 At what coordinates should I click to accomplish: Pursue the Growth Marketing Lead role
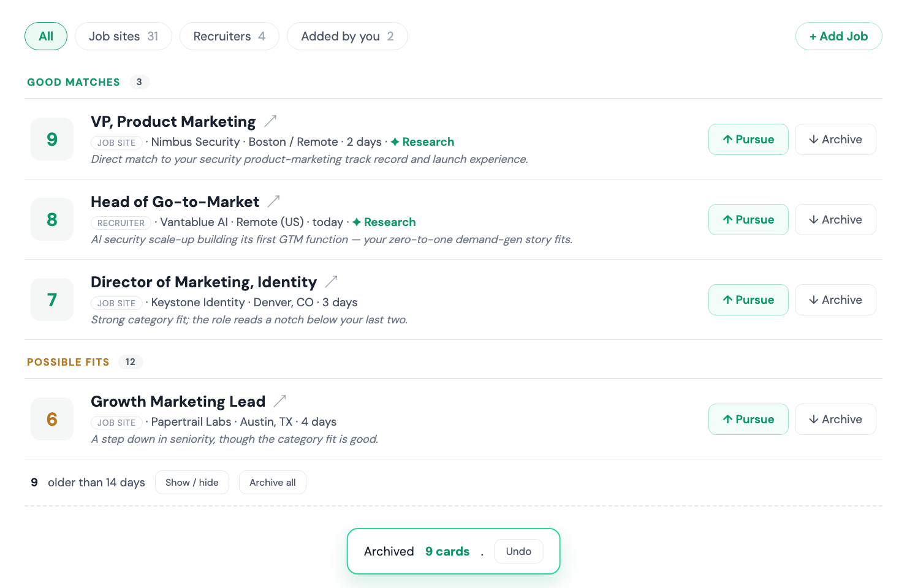[748, 419]
